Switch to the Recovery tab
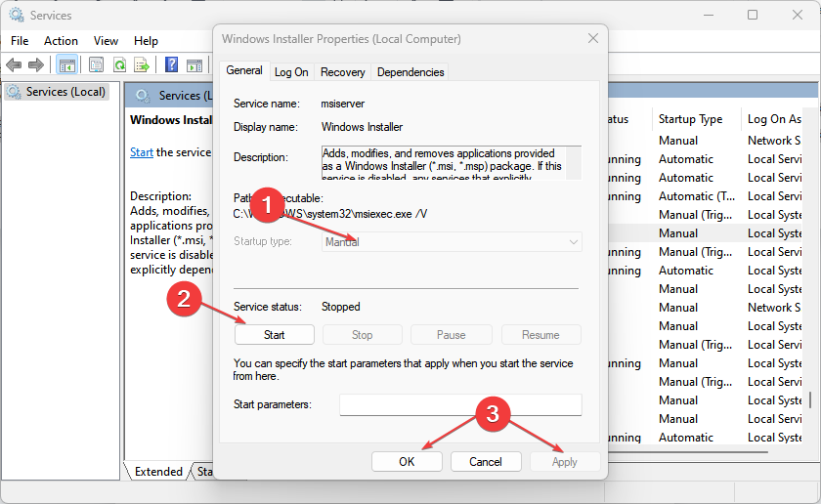 click(x=342, y=72)
